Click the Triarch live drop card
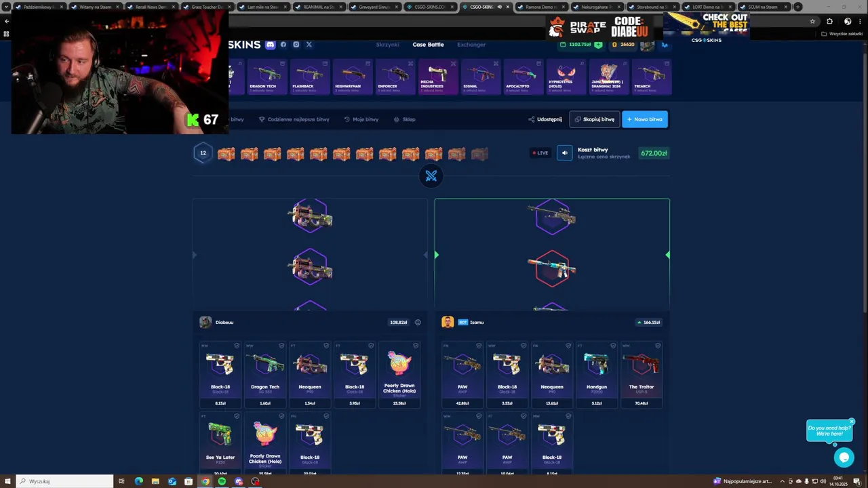This screenshot has height=488, width=868. click(x=651, y=77)
